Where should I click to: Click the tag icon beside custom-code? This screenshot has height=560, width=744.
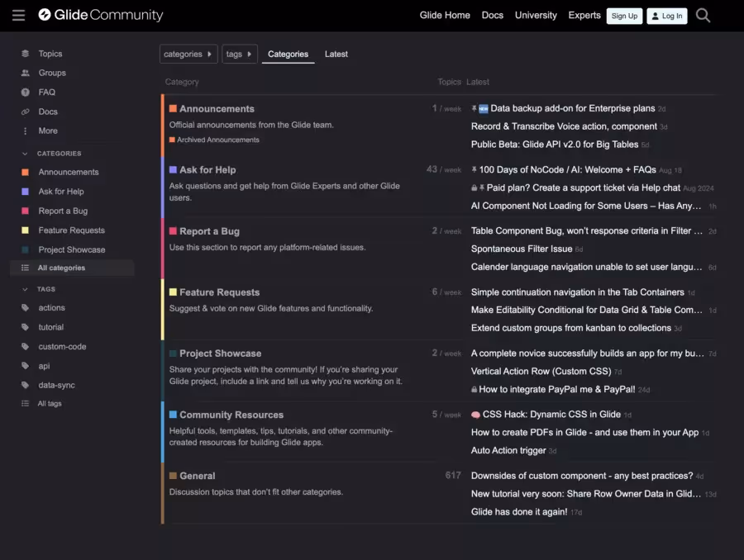[25, 347]
